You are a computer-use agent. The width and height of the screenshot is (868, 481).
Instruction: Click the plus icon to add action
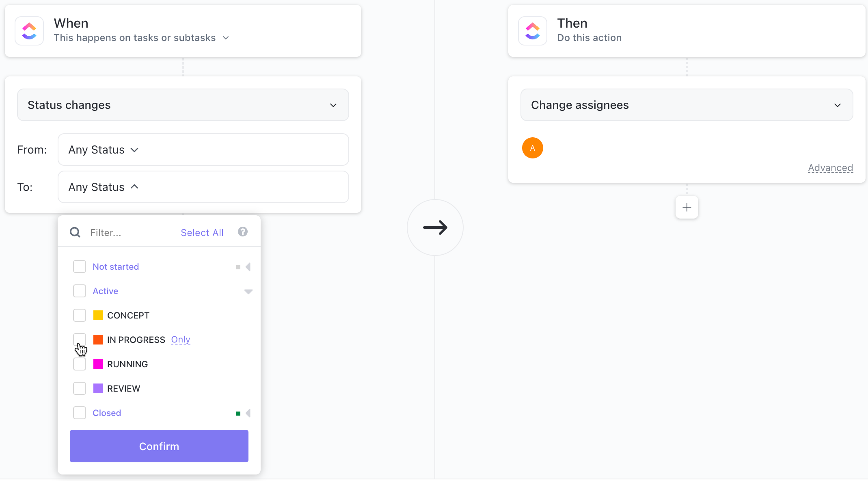(687, 207)
